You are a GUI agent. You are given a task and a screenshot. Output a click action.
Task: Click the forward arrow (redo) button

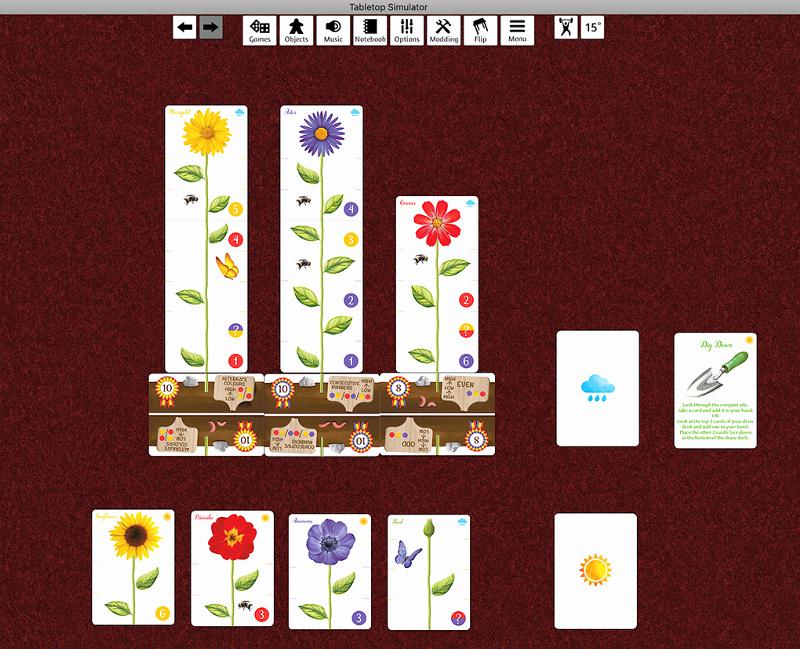211,27
